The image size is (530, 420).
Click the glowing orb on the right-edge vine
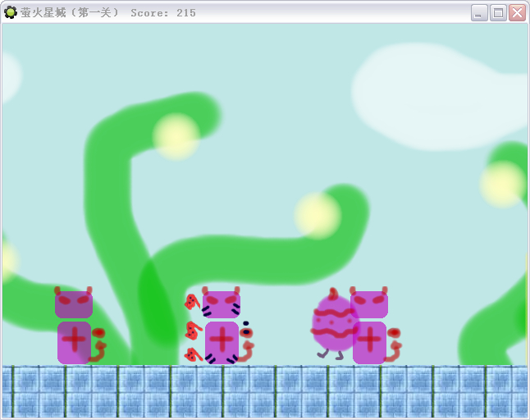tap(503, 184)
